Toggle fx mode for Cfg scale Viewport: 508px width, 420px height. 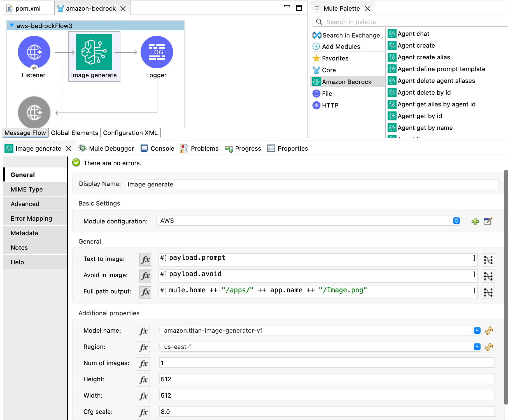143,412
